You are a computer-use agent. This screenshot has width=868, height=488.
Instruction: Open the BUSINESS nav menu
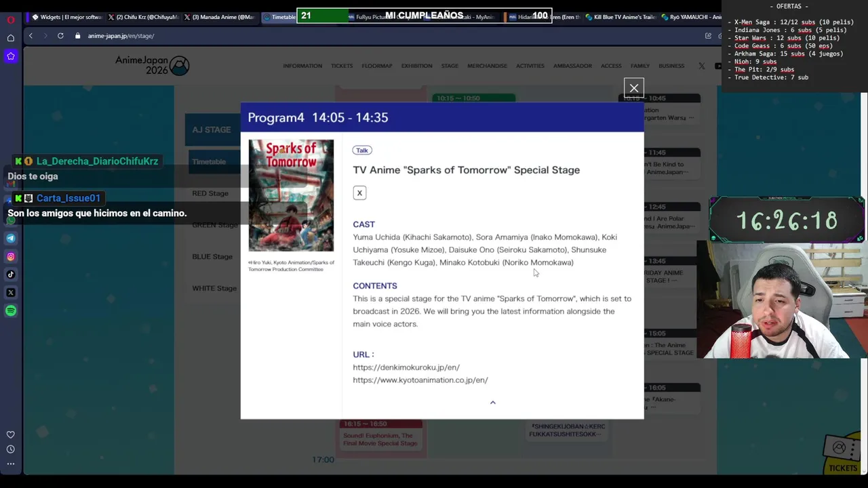point(671,66)
